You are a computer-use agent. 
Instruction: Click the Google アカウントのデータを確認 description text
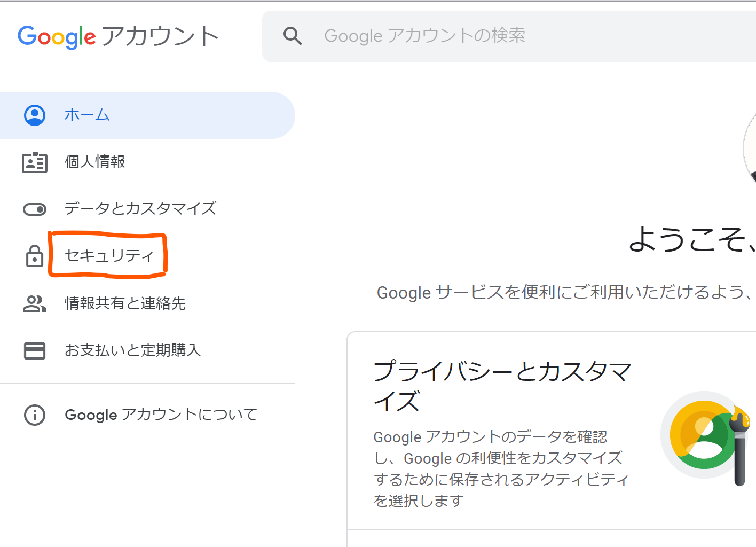[x=501, y=468]
